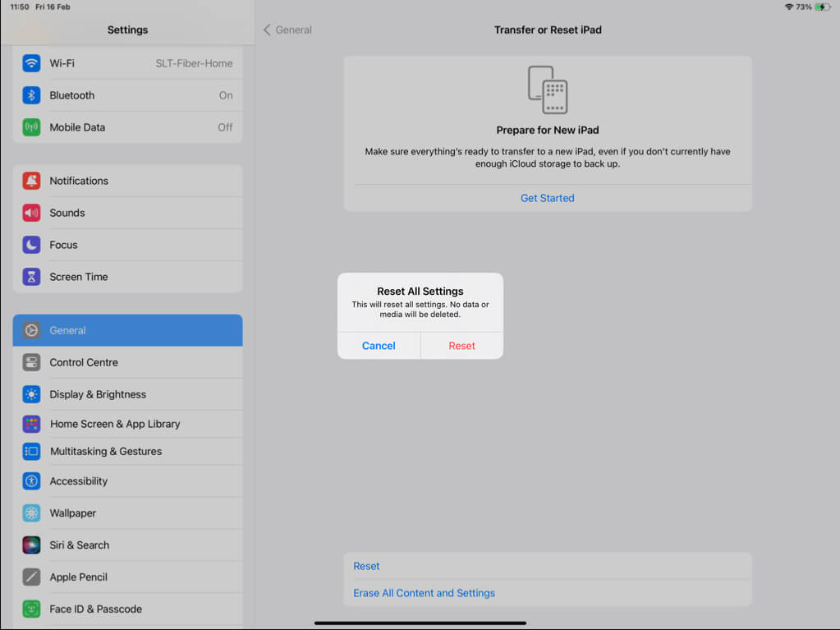Click the transfer description paragraph text
Image resolution: width=840 pixels, height=630 pixels.
(548, 158)
